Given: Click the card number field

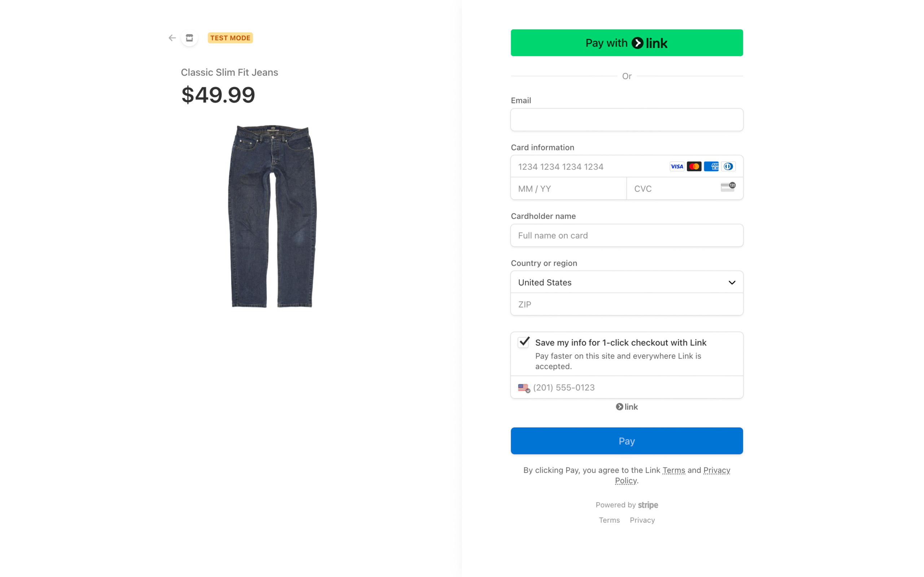Looking at the screenshot, I should click(588, 167).
